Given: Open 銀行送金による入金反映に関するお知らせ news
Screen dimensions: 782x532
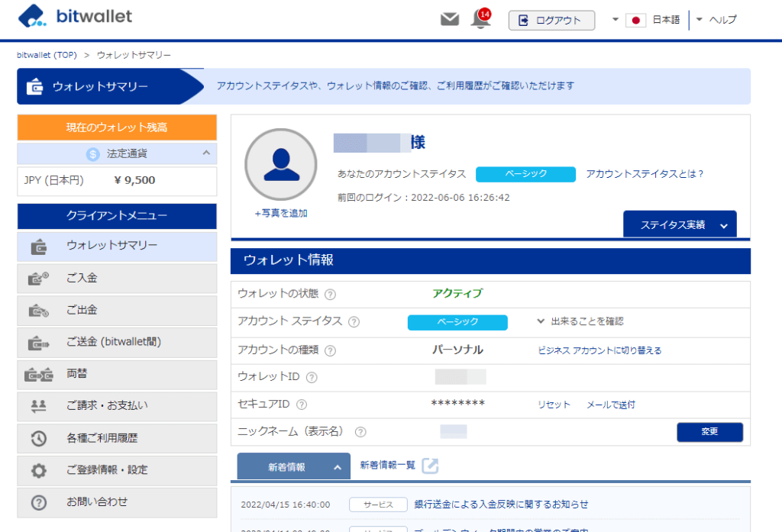Looking at the screenshot, I should pyautogui.click(x=501, y=505).
